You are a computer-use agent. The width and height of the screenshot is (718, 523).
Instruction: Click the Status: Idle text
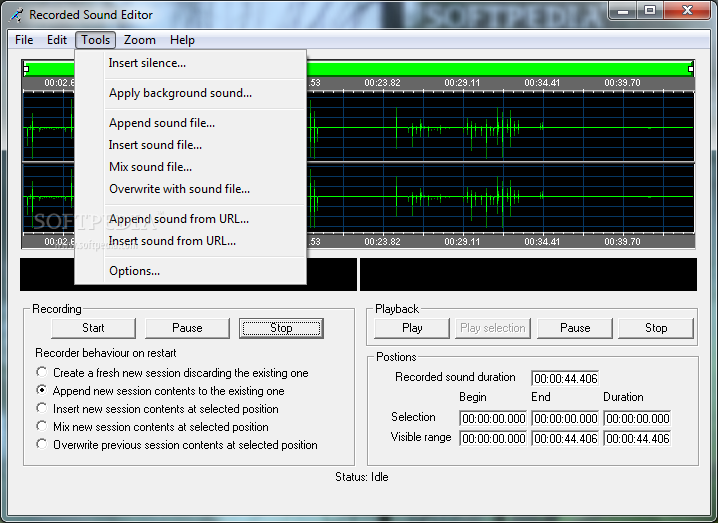[362, 477]
